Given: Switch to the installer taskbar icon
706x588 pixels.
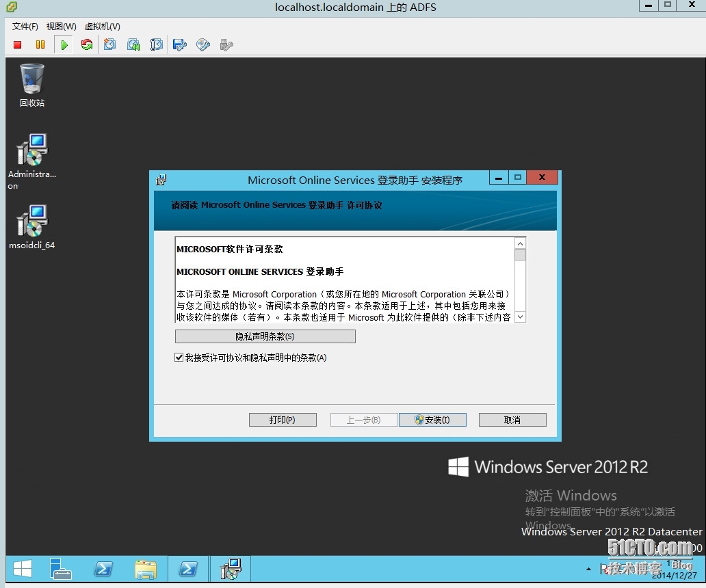Looking at the screenshot, I should click(231, 569).
